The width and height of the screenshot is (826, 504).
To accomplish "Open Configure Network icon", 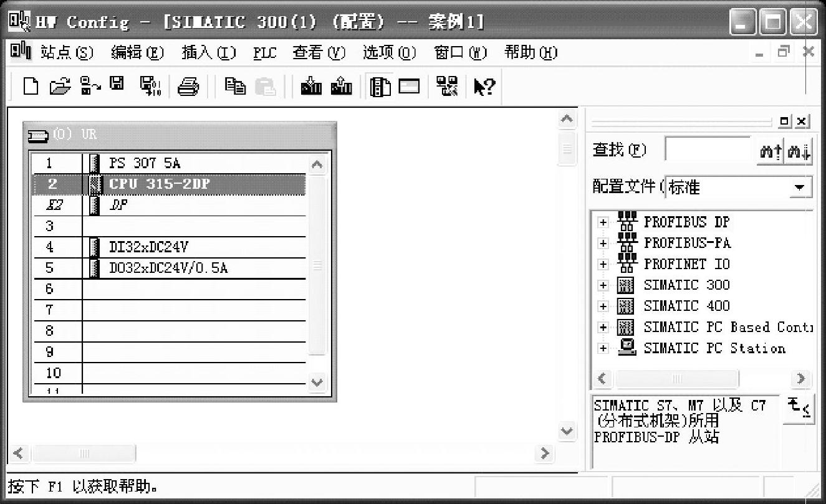I will [x=447, y=87].
